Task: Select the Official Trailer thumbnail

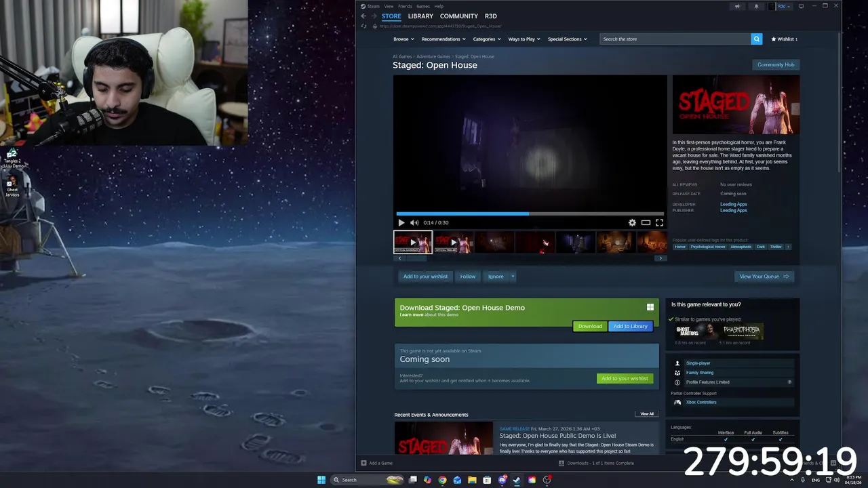Action: click(x=453, y=242)
